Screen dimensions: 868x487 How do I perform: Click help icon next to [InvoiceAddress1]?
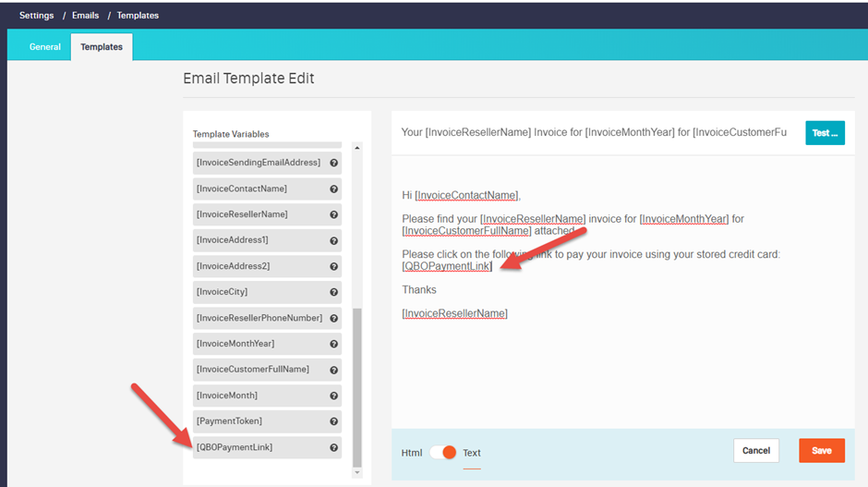tap(333, 240)
